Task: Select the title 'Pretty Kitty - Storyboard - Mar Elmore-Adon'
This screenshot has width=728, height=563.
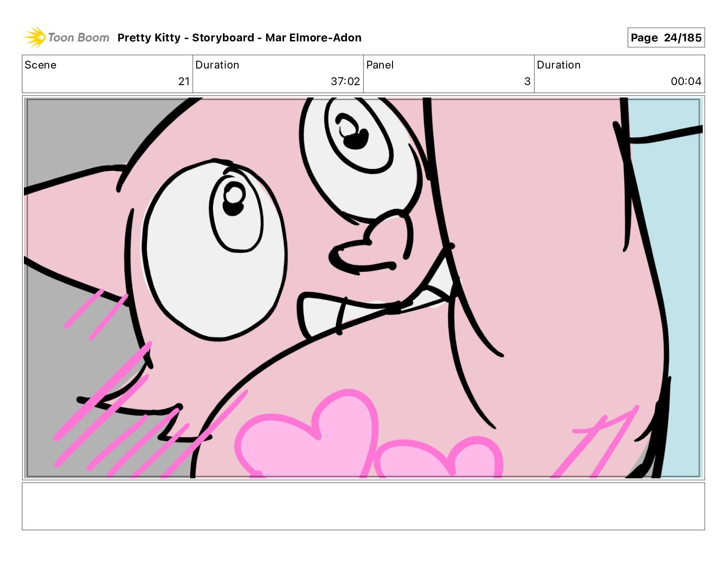Action: [x=239, y=38]
